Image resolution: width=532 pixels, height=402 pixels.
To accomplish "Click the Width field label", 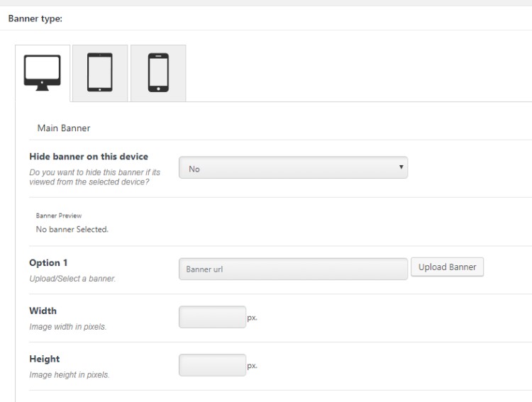I will (x=43, y=311).
